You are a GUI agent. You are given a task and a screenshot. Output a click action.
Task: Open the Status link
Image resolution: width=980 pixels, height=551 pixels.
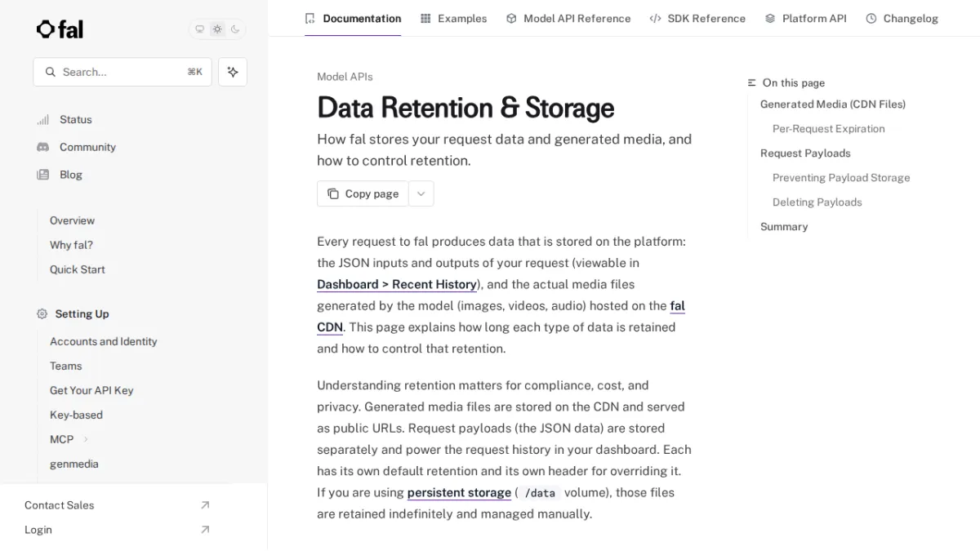click(x=76, y=119)
